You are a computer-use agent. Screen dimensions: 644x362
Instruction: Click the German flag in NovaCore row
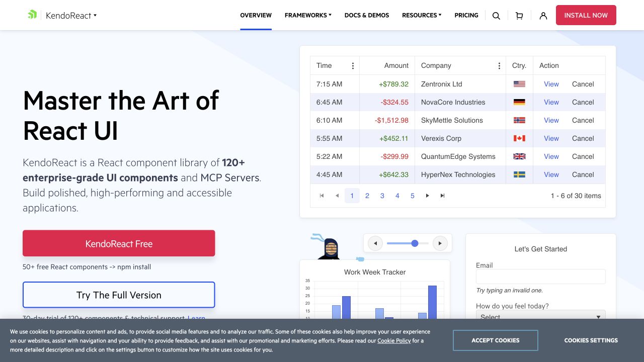click(519, 102)
